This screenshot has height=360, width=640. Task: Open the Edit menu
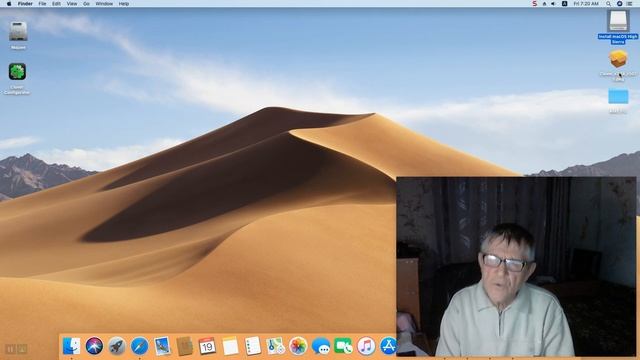[56, 4]
